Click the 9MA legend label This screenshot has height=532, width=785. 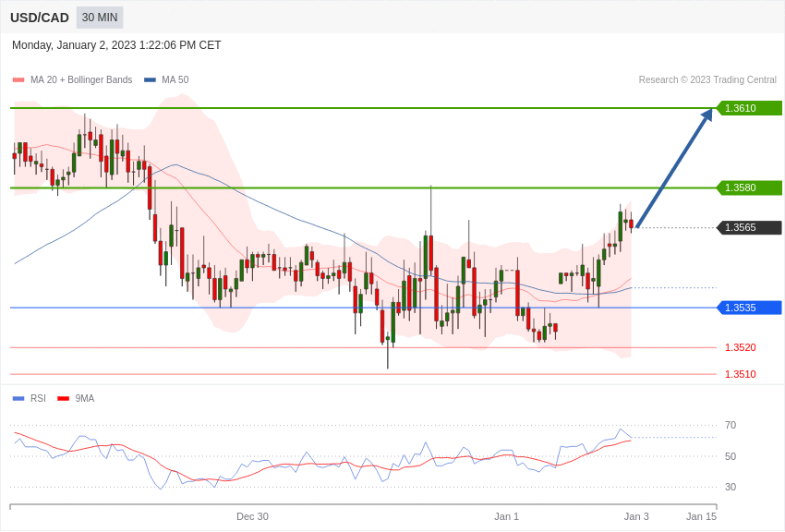pyautogui.click(x=85, y=398)
